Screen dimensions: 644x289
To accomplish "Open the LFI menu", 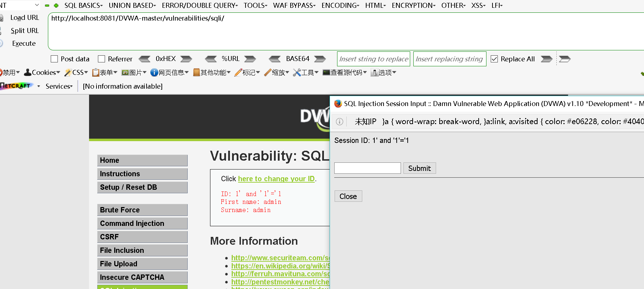I will (x=497, y=5).
